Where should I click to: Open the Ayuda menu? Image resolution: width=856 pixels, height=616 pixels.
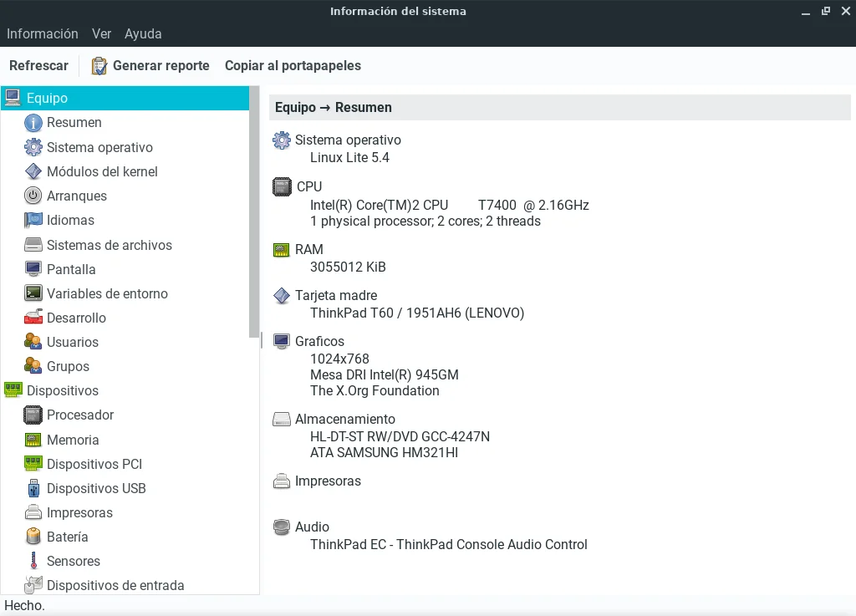click(x=143, y=34)
